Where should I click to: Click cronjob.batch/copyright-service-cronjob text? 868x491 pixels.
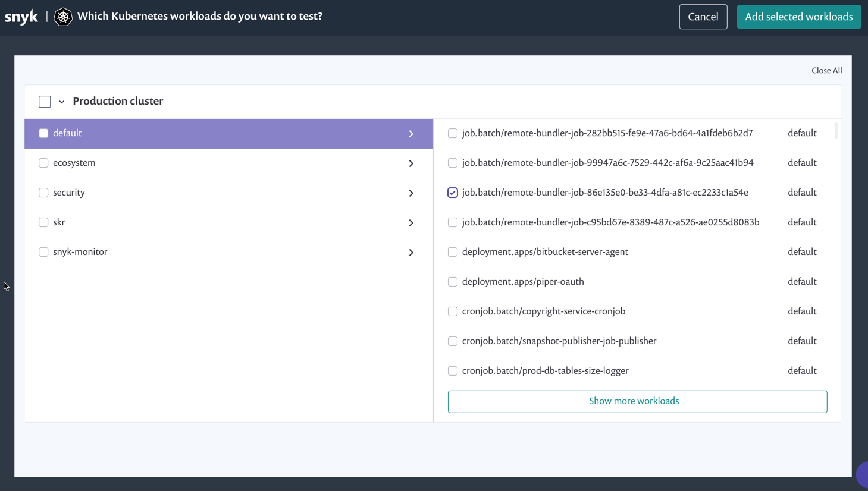coord(544,311)
